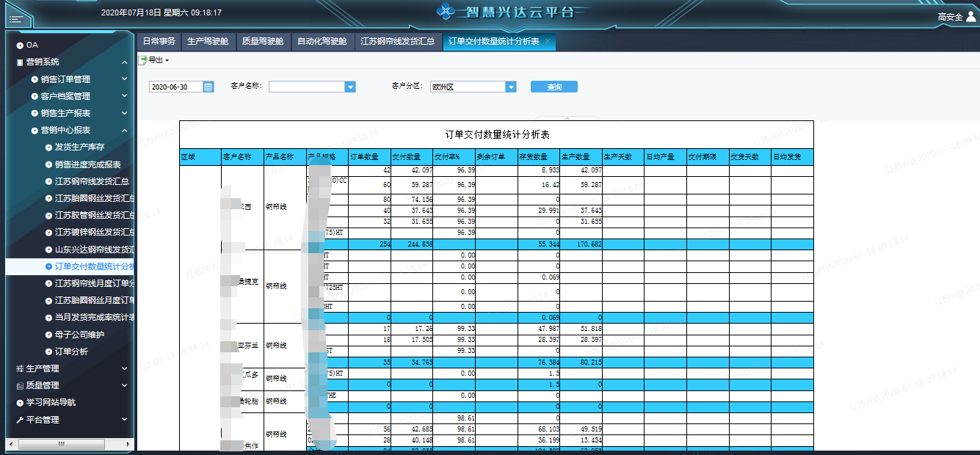The image size is (980, 455).
Task: Open 平台管理 module
Action: pyautogui.click(x=42, y=420)
